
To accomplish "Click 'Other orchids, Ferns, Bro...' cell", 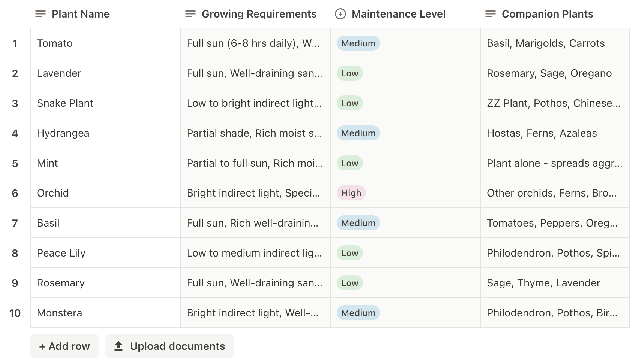I will click(x=555, y=193).
